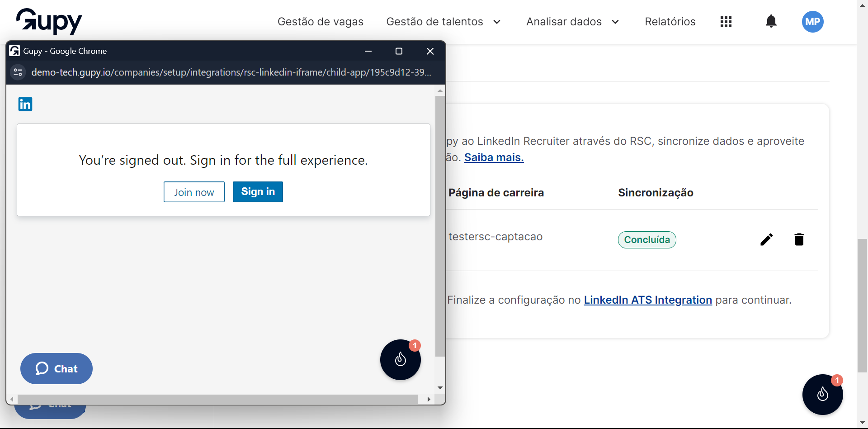Open the apps grid icon
Viewport: 868px width, 429px height.
click(x=726, y=22)
